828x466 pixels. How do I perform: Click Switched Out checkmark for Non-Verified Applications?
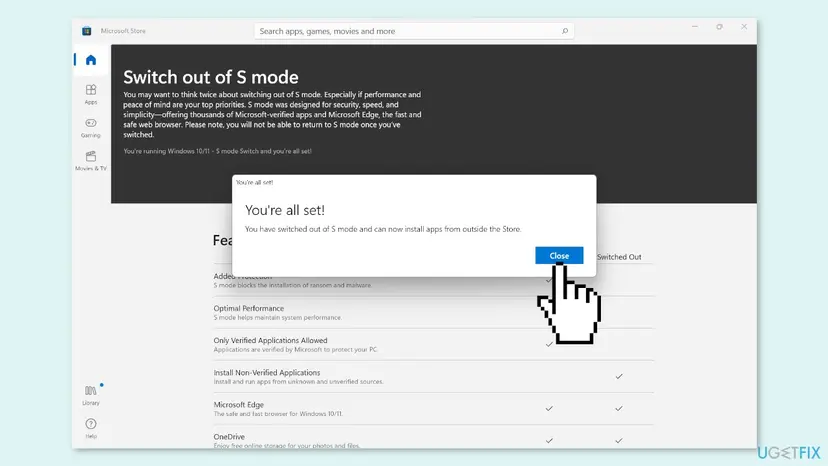tap(619, 376)
